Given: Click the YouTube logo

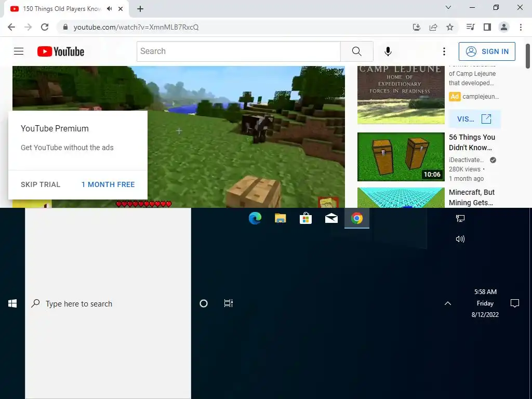Looking at the screenshot, I should (x=61, y=51).
